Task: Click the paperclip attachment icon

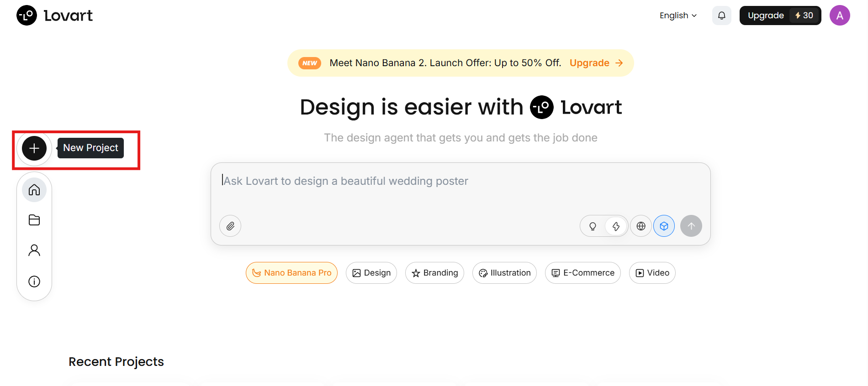Action: (x=230, y=226)
